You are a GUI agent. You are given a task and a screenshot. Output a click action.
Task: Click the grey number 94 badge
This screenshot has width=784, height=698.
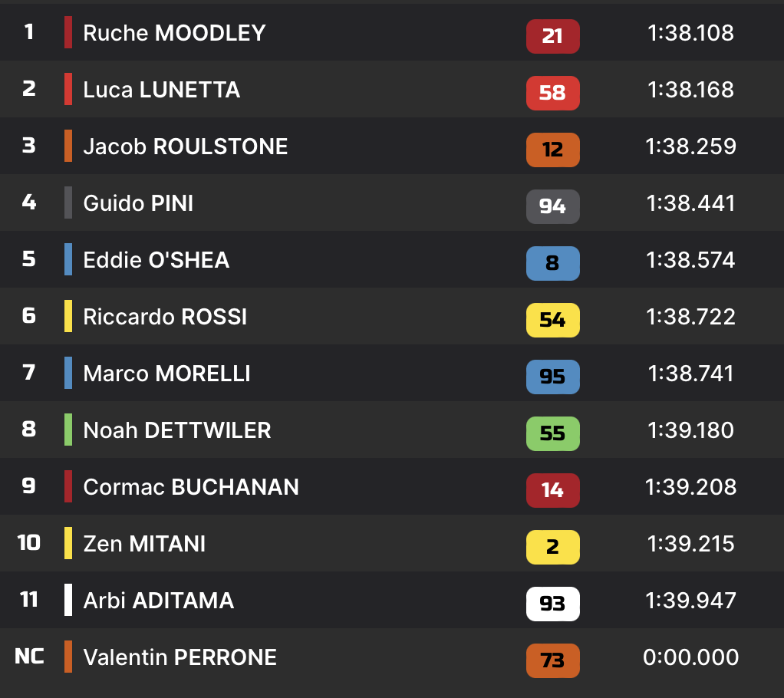point(552,206)
